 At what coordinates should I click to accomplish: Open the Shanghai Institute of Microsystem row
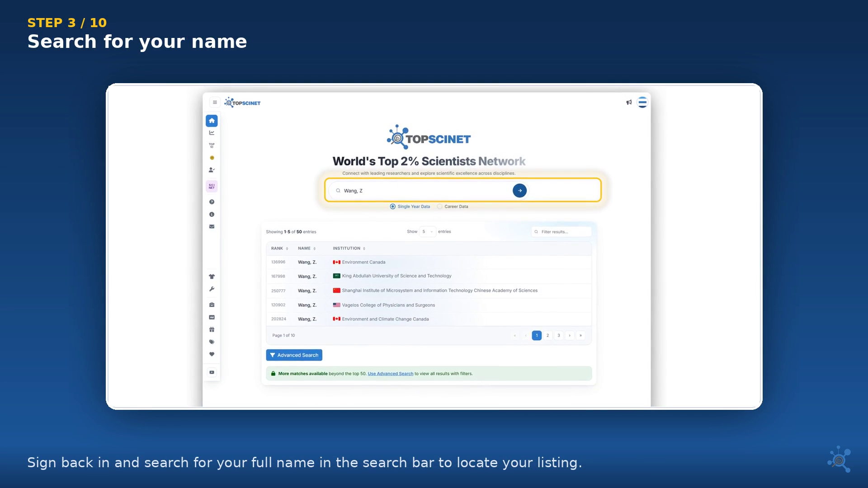click(x=429, y=291)
